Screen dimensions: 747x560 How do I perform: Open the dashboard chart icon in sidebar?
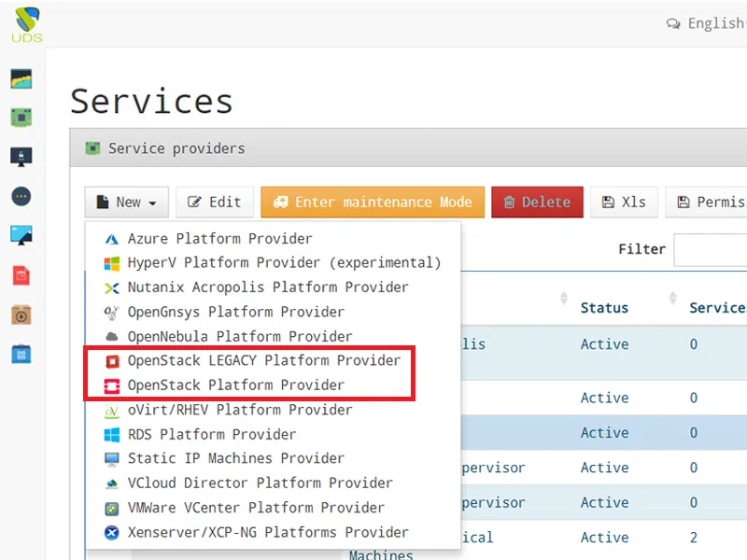(x=21, y=78)
